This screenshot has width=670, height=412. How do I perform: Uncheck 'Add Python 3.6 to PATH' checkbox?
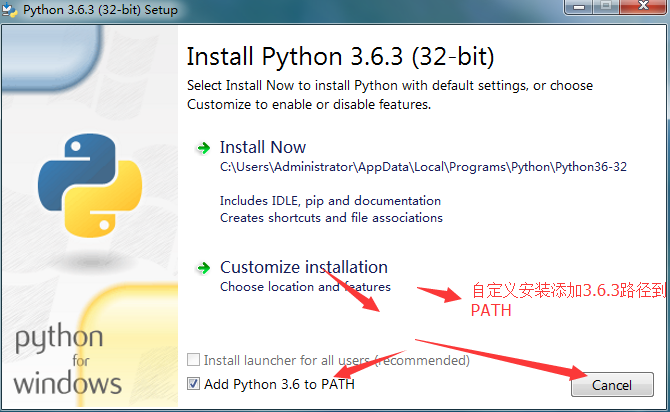(193, 383)
